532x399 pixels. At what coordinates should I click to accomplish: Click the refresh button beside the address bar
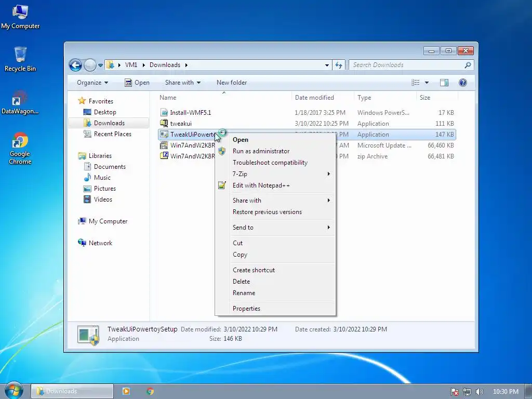[339, 65]
